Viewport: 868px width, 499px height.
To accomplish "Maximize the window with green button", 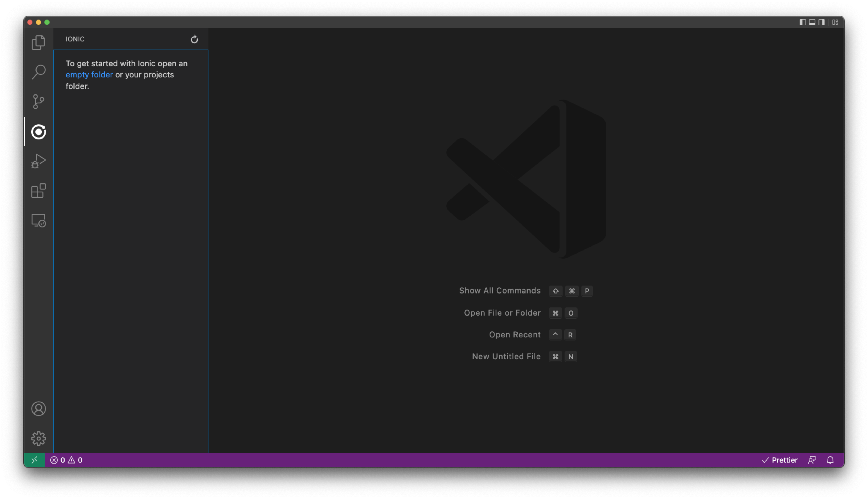I will pos(47,22).
